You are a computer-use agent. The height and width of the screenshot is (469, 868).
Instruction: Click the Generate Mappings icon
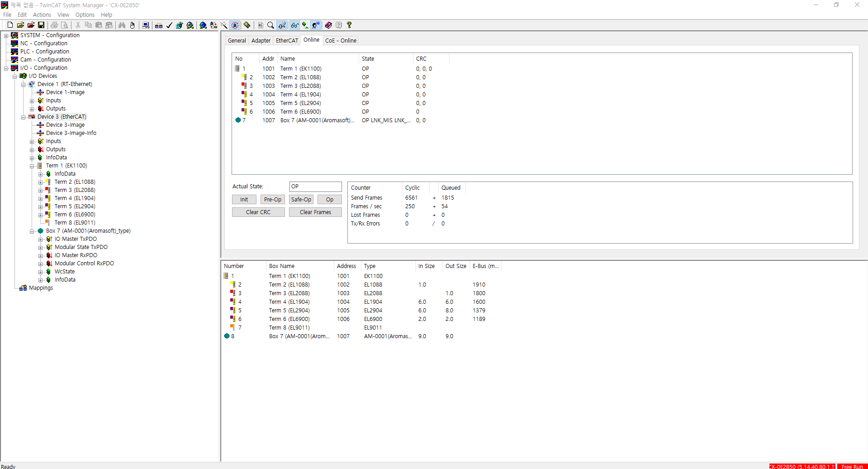[x=159, y=25]
